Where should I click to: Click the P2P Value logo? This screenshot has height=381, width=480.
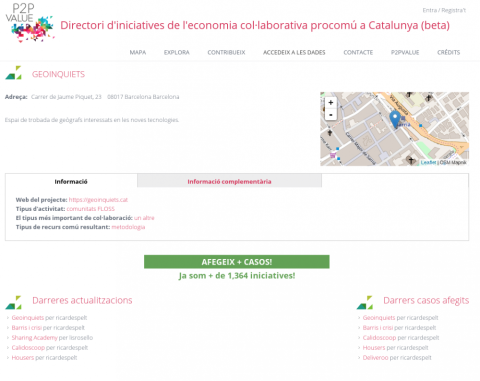coord(29,23)
